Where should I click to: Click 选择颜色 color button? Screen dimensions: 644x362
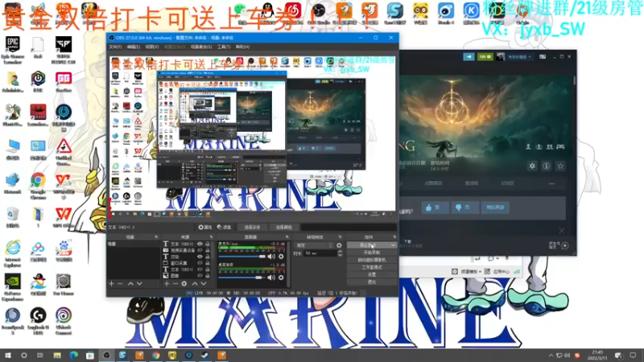click(x=283, y=227)
